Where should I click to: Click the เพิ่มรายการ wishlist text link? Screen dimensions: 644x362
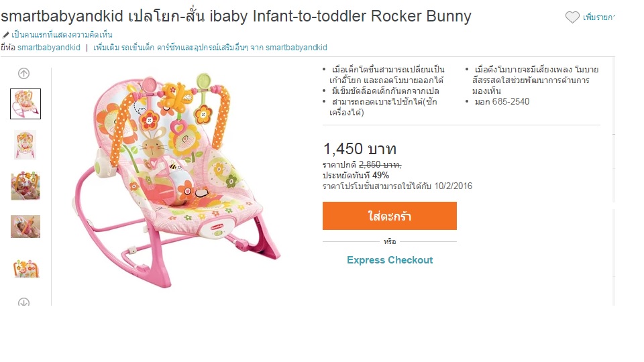pos(599,17)
